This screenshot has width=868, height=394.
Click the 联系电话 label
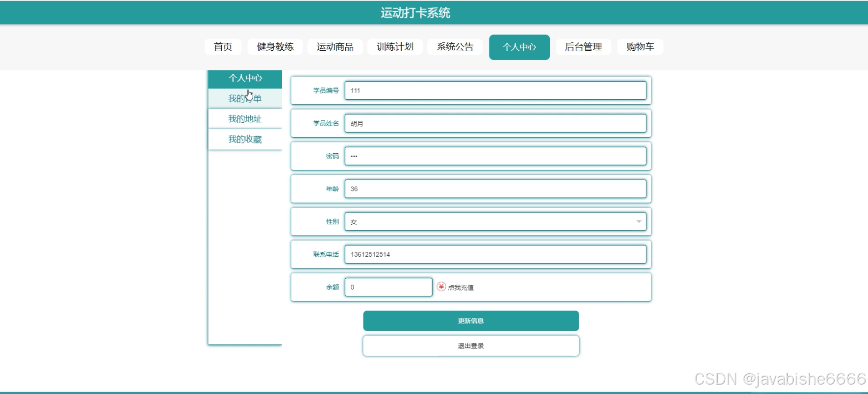pyautogui.click(x=326, y=254)
